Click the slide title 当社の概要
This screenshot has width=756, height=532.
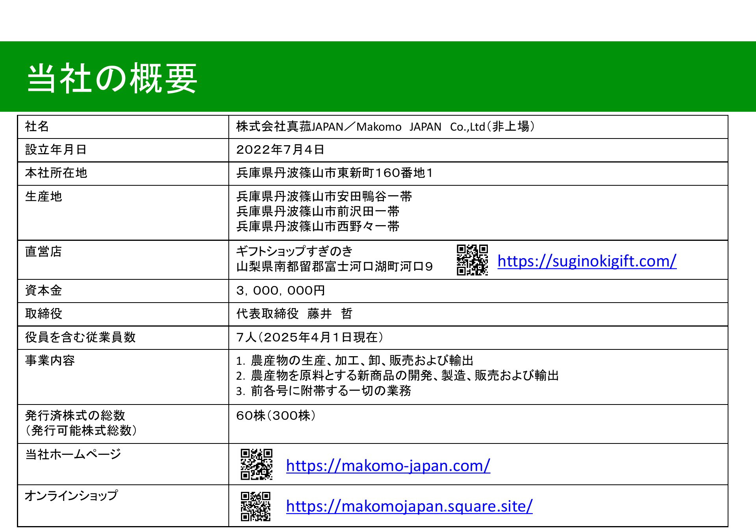tap(112, 78)
